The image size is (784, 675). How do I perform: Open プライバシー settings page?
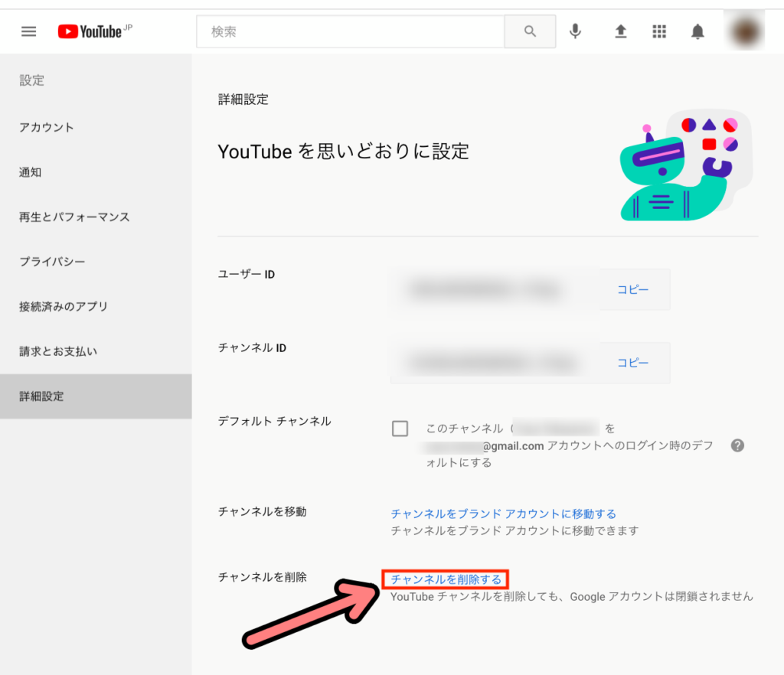52,262
